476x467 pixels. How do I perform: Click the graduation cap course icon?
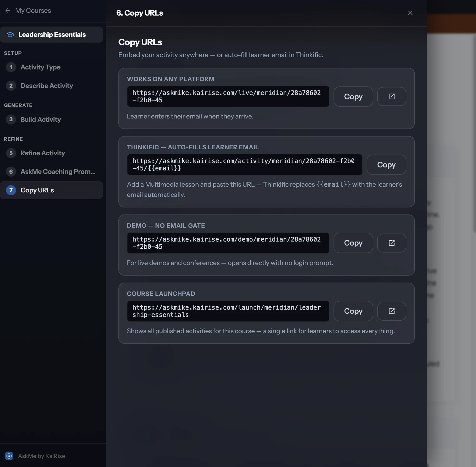(10, 35)
